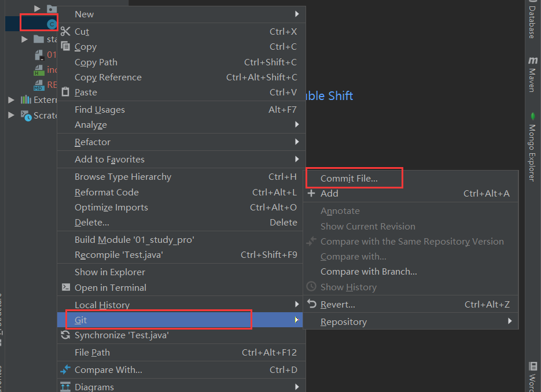The height and width of the screenshot is (392, 541).
Task: Click the README markdown file icon
Action: [39, 85]
